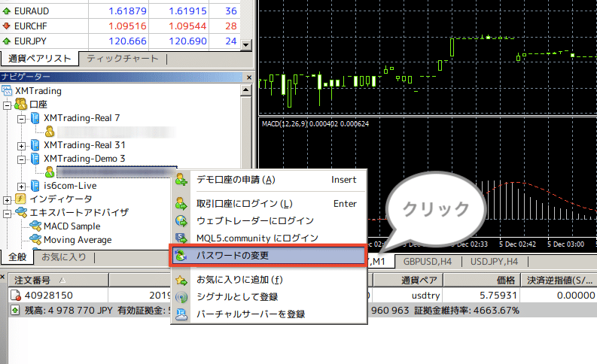Switch to 通貨ペアリスト tab
This screenshot has width=597, height=364.
[x=40, y=59]
